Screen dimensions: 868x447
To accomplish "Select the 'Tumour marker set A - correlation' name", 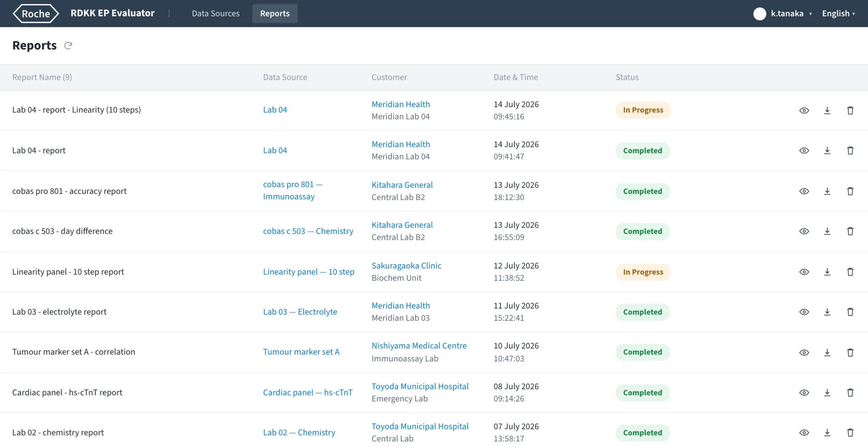I will 74,352.
